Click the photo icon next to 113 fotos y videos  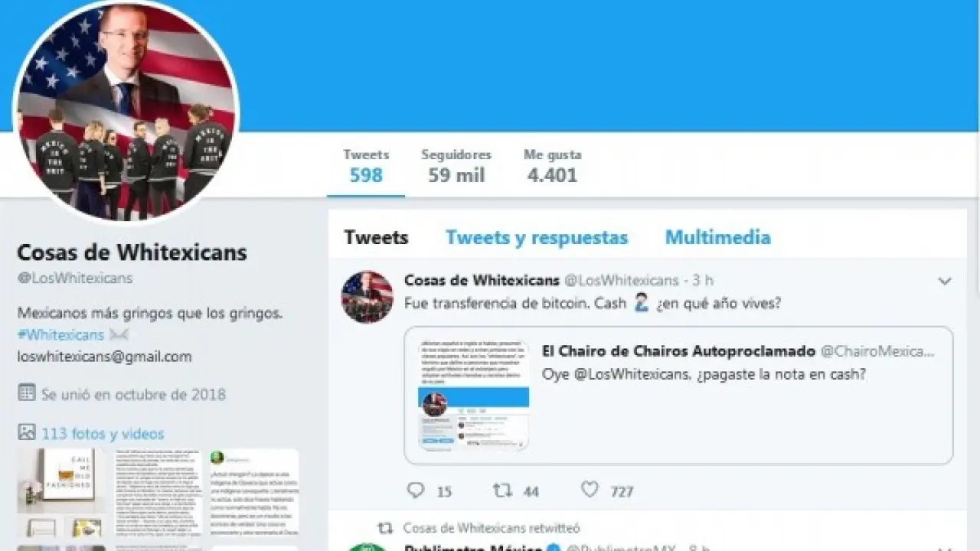point(27,432)
